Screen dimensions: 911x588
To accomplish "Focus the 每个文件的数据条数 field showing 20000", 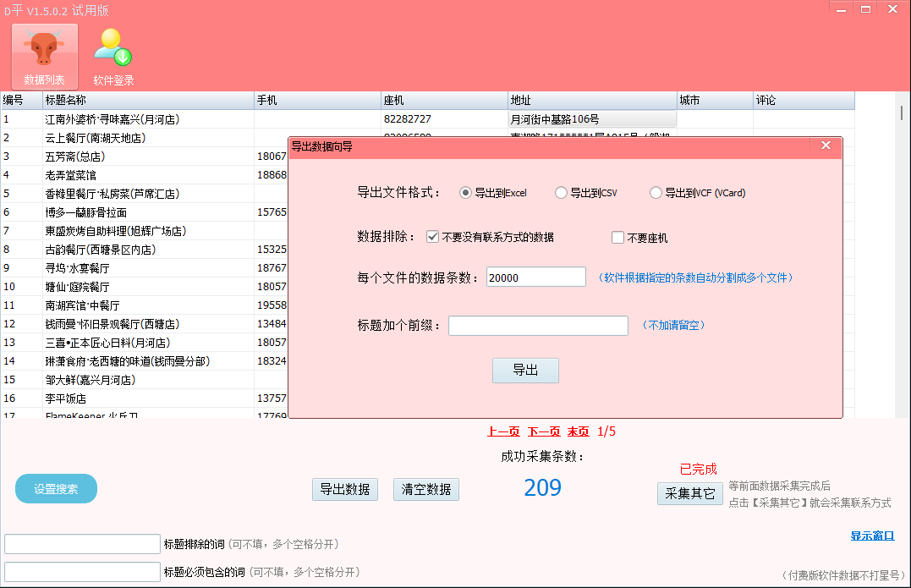I will coord(535,278).
